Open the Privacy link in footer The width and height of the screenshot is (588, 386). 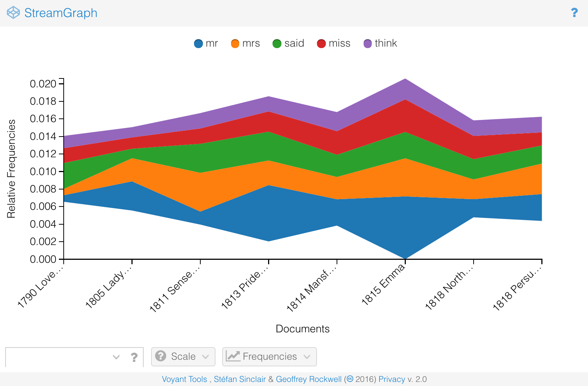click(x=391, y=379)
